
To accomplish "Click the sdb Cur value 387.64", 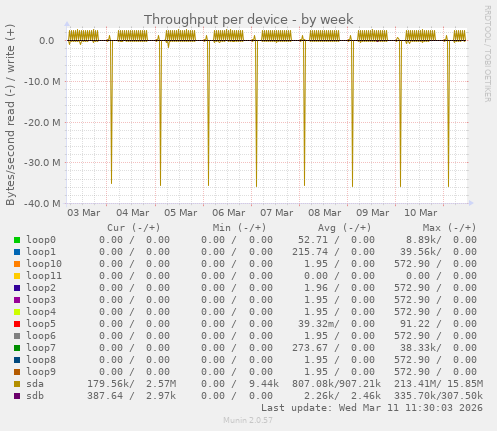I will 105,396.
